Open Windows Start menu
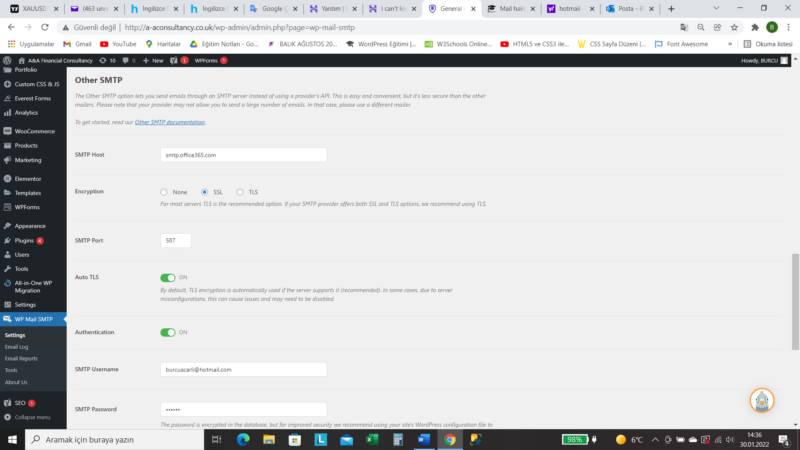This screenshot has width=800, height=450. (12, 439)
